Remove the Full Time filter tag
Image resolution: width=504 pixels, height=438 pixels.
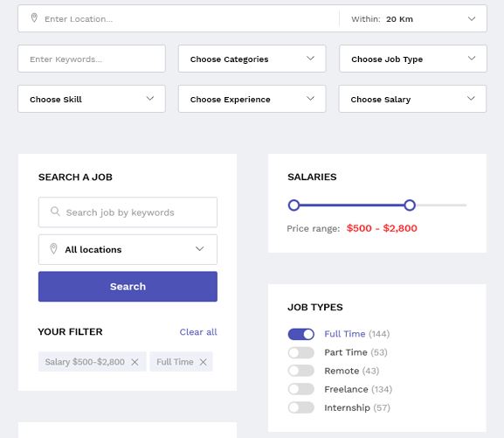coord(204,362)
